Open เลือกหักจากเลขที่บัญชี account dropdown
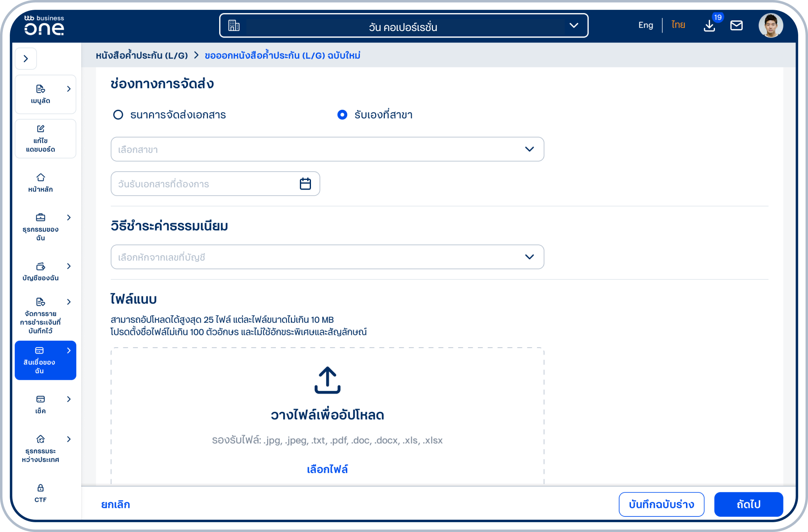808x532 pixels. 327,257
